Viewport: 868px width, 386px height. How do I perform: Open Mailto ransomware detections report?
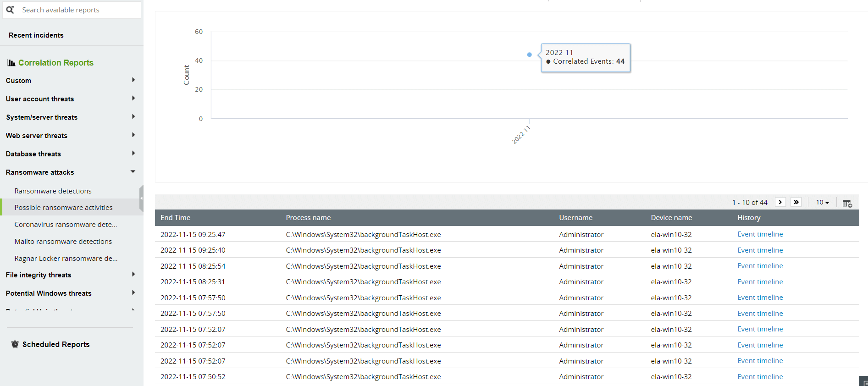[63, 242]
